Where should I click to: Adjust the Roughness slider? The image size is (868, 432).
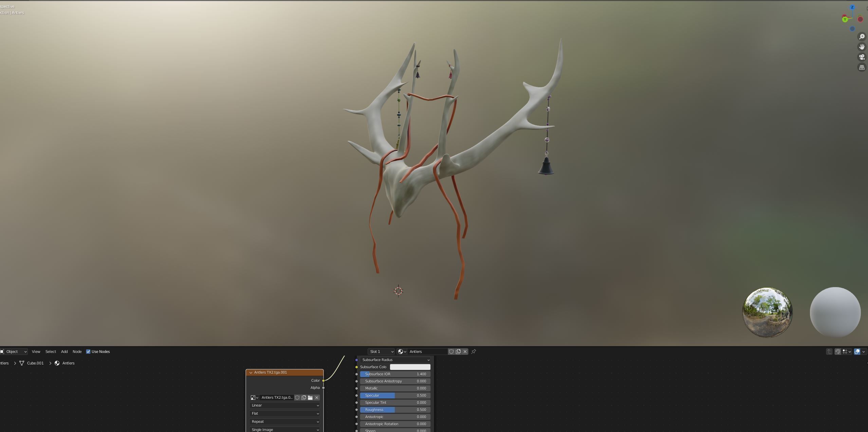[395, 410]
